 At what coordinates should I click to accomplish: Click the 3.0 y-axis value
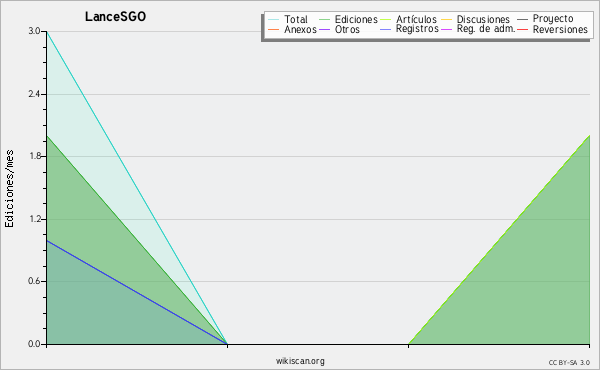(x=34, y=31)
